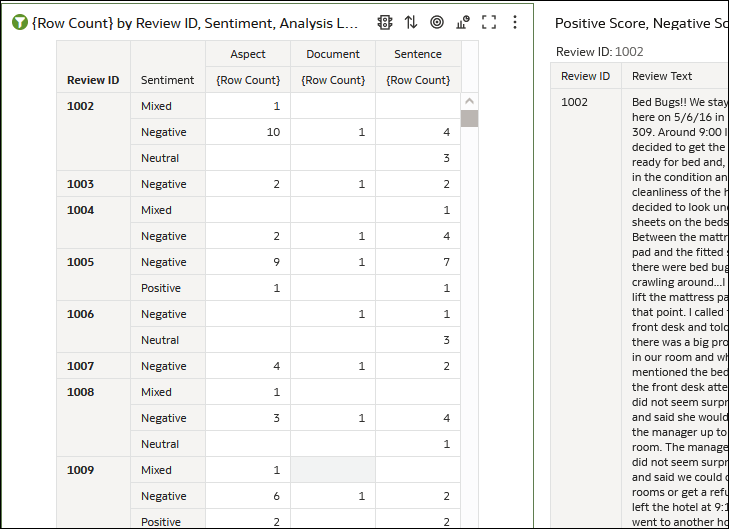This screenshot has height=529, width=729.
Task: Open the three-dot visualization menu
Action: tap(515, 22)
